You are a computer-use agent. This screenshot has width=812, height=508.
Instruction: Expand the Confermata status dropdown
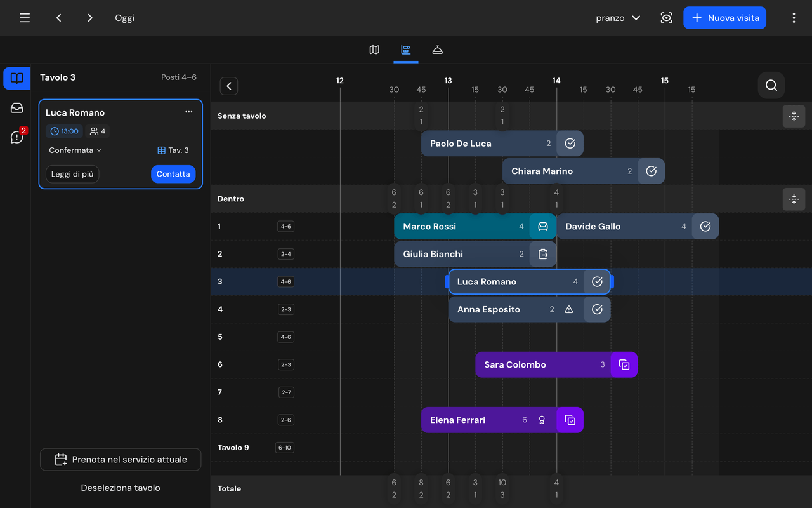75,150
